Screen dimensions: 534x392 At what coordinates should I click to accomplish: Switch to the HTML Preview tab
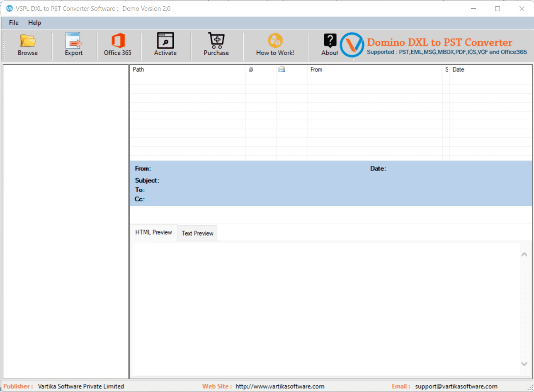(153, 232)
